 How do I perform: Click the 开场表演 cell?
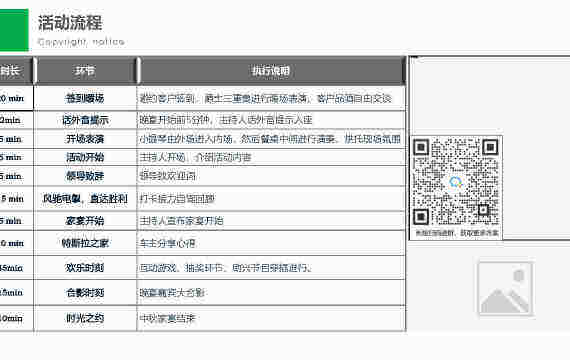click(x=85, y=139)
